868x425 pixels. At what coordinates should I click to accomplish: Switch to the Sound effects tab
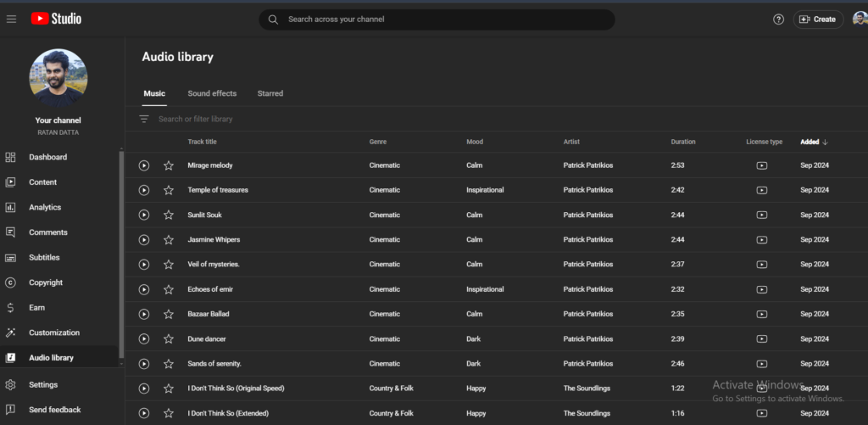tap(212, 93)
